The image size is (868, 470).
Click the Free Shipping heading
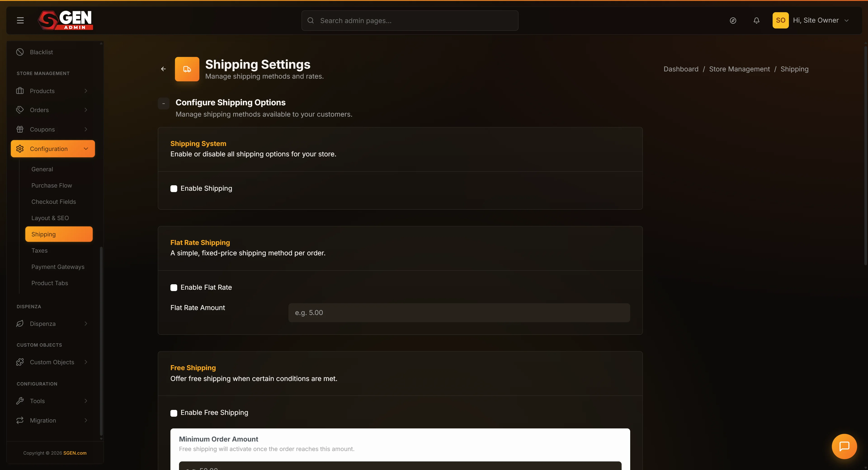tap(193, 368)
